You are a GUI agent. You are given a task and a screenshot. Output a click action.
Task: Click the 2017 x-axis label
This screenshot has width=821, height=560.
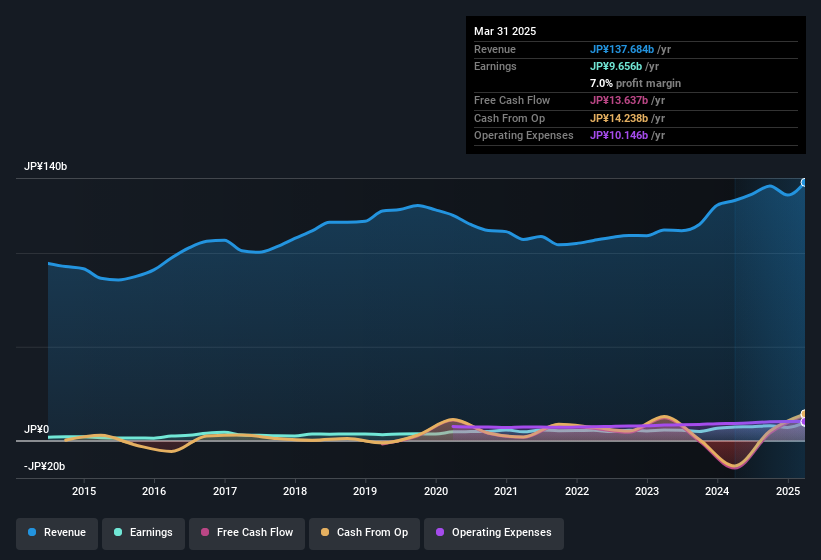pyautogui.click(x=225, y=491)
